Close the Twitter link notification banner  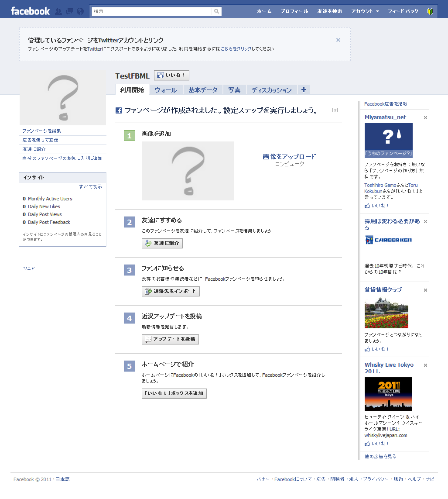(x=339, y=40)
